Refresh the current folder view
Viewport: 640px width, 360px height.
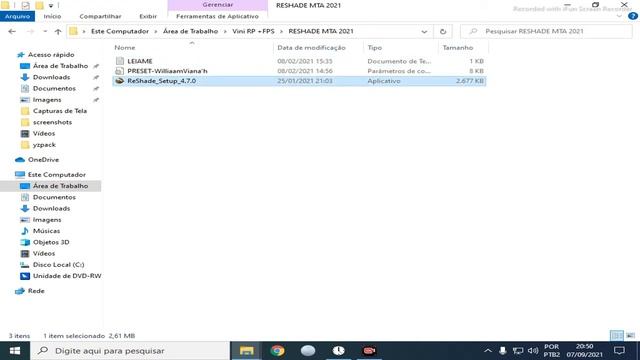click(443, 31)
